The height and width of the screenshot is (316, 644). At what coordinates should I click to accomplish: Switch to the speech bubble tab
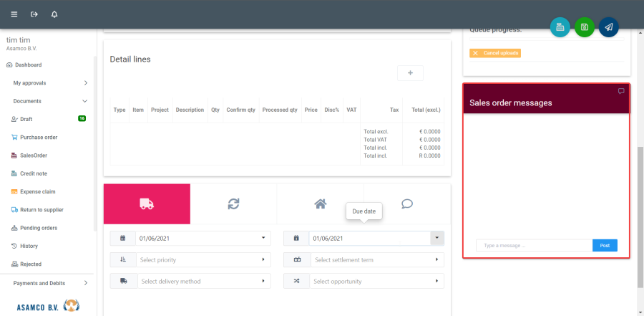coord(407,204)
